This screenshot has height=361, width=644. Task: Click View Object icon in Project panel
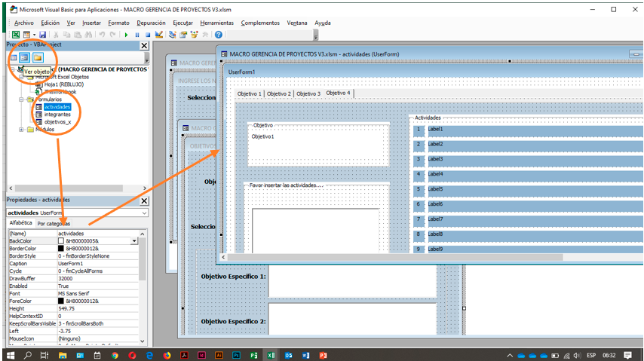tap(24, 57)
